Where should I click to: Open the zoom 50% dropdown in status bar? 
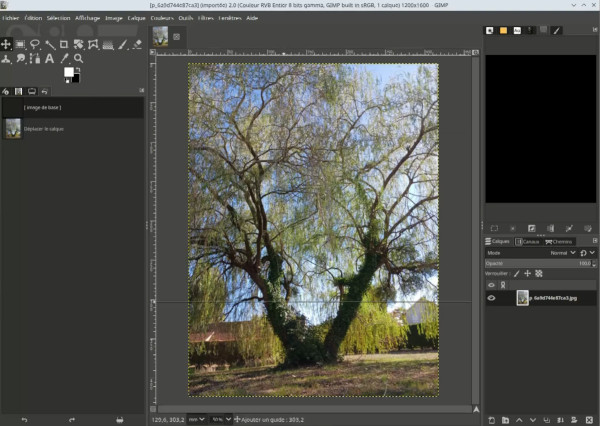coord(221,420)
